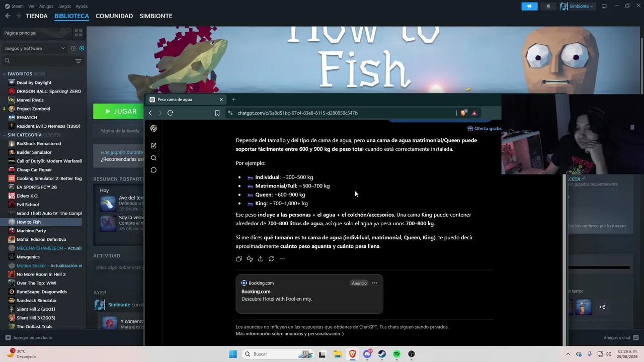
Task: Open the Steam menu
Action: point(14,6)
